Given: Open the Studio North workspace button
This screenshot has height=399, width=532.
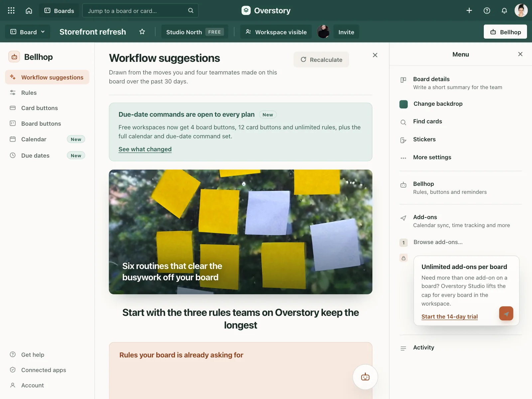Looking at the screenshot, I should tap(195, 32).
